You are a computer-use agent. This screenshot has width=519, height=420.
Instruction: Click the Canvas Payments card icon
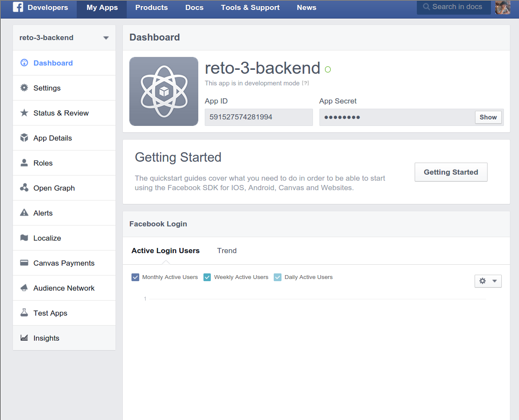[24, 263]
